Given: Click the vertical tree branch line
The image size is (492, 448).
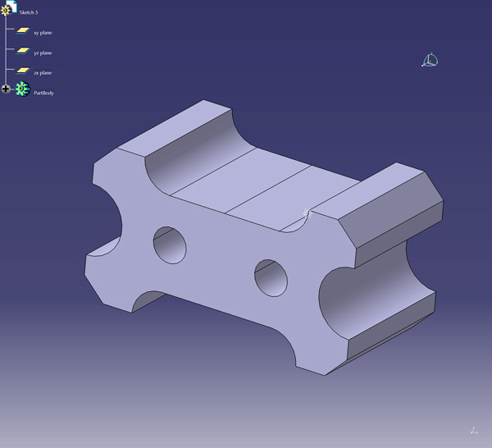Looking at the screenshot, I should [x=6, y=51].
